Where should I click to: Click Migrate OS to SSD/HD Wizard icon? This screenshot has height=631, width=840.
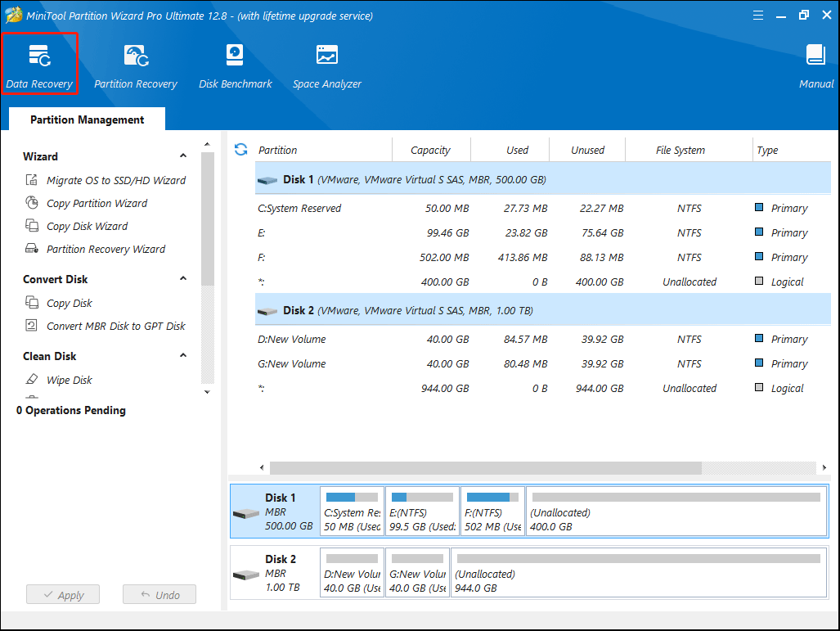tap(32, 179)
